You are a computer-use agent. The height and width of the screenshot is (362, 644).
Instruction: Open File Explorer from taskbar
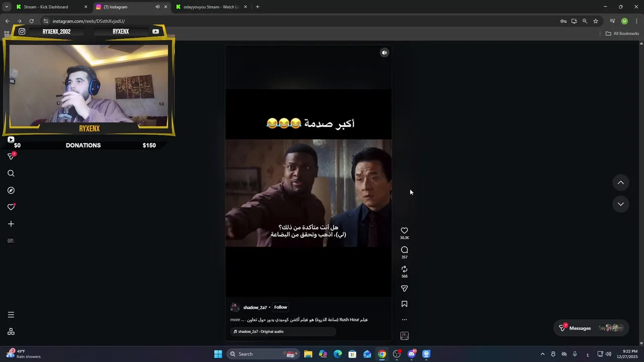point(308,354)
